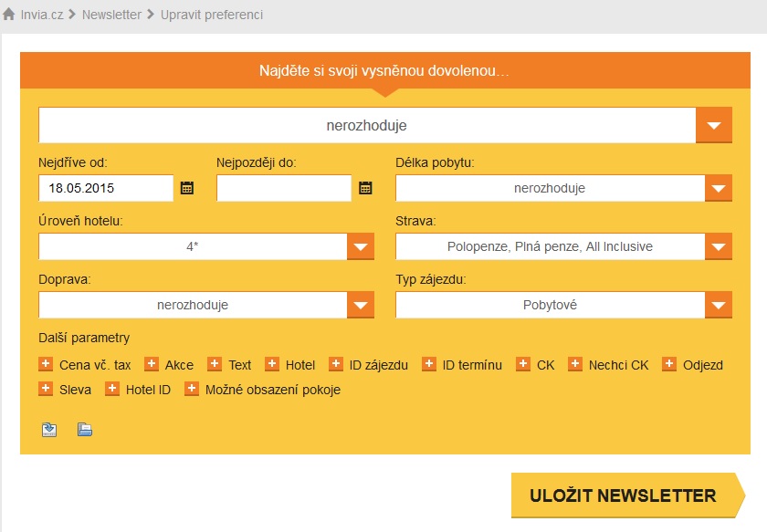The height and width of the screenshot is (532, 767).
Task: Click the load saved filter folder icon
Action: (x=85, y=429)
